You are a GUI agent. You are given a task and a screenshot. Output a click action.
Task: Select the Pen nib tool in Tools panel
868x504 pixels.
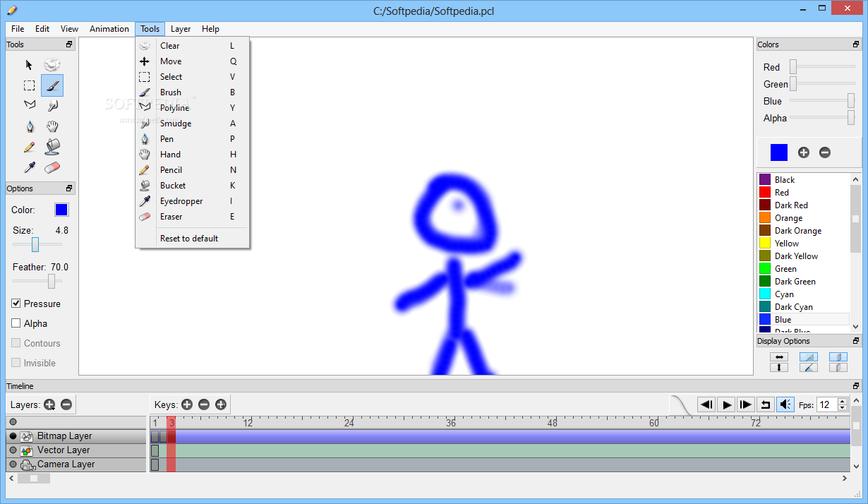click(29, 126)
